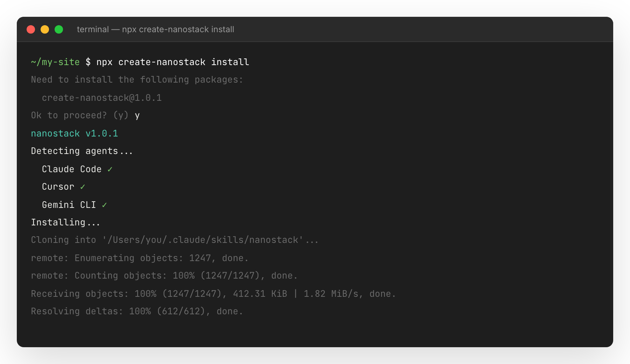The height and width of the screenshot is (364, 630).
Task: Click the Resolving deltas done message
Action: point(137,311)
